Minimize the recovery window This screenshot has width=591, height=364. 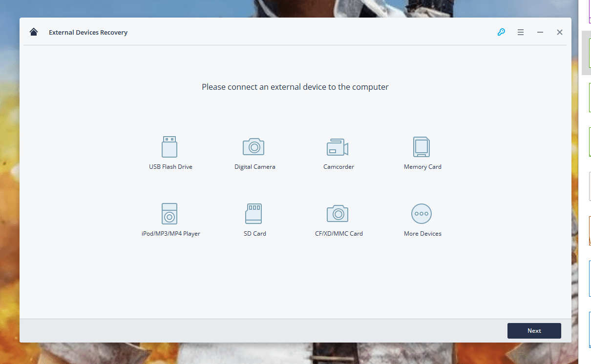point(540,32)
